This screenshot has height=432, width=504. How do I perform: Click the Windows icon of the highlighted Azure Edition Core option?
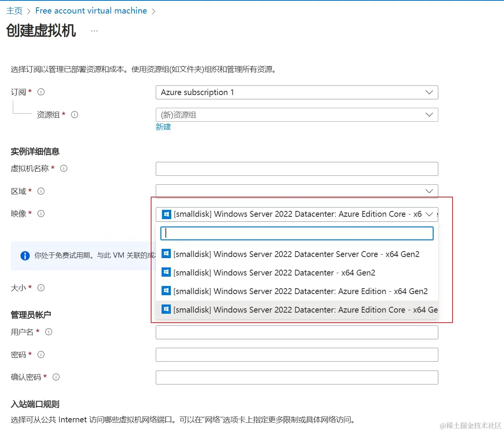[166, 310]
